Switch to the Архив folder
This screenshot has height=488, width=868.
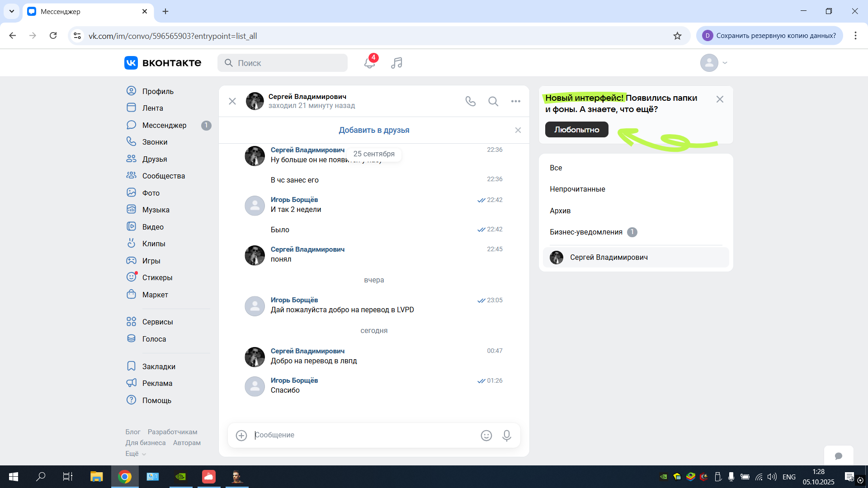560,211
